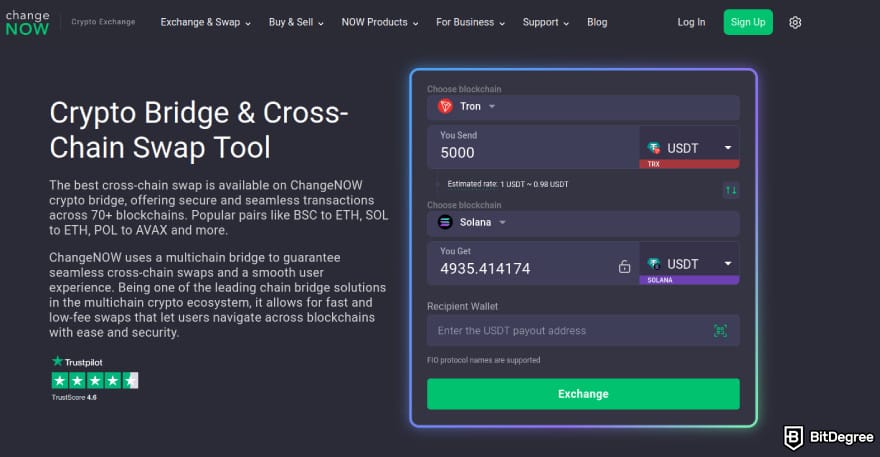880x457 pixels.
Task: Focus the You Send amount field
Action: pos(533,147)
